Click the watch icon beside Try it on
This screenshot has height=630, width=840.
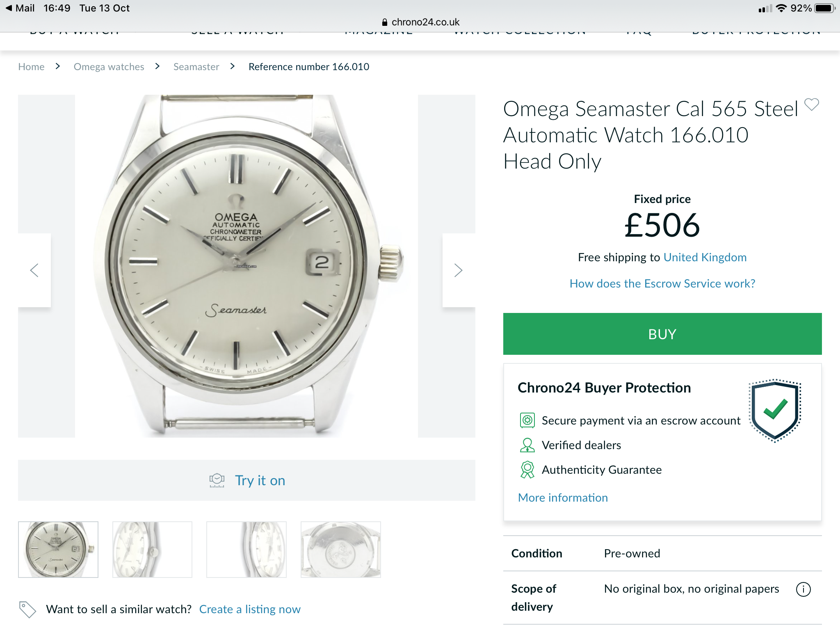217,480
